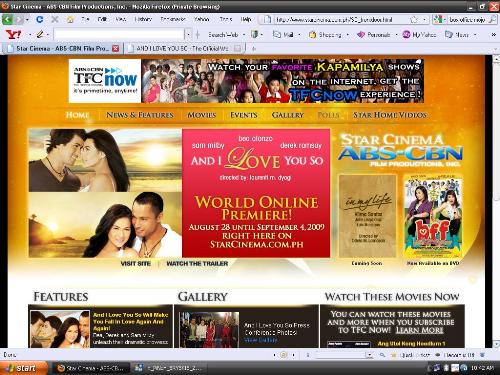Click the In My Life coming soon poster
Image resolution: width=500 pixels, height=375 pixels.
tap(367, 216)
